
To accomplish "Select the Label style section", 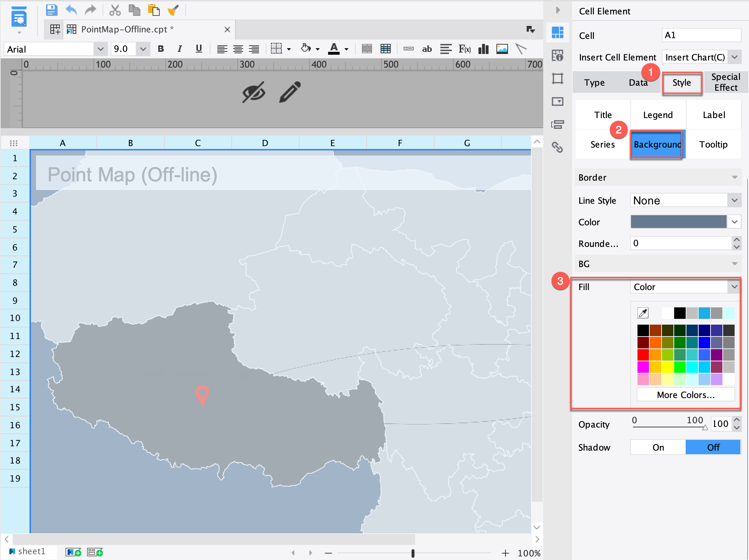I will [714, 115].
